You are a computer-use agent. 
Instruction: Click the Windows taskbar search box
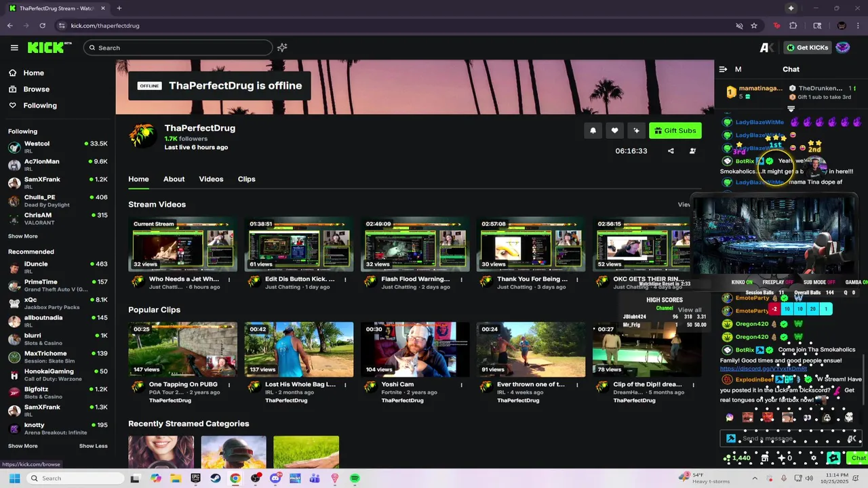(x=75, y=479)
